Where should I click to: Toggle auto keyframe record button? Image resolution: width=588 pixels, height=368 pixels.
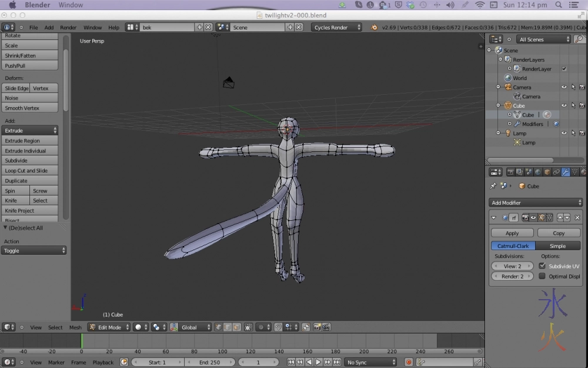(x=409, y=362)
